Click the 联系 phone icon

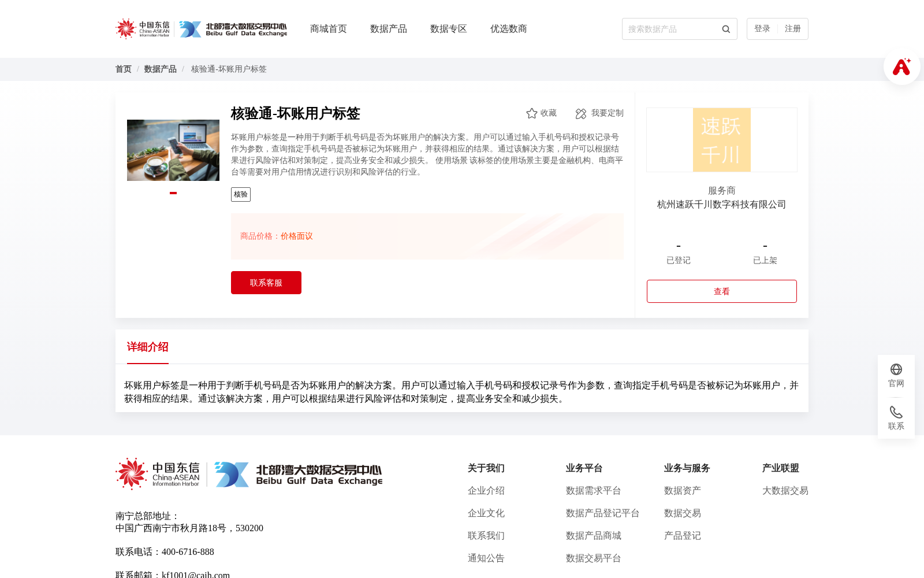coord(896,412)
